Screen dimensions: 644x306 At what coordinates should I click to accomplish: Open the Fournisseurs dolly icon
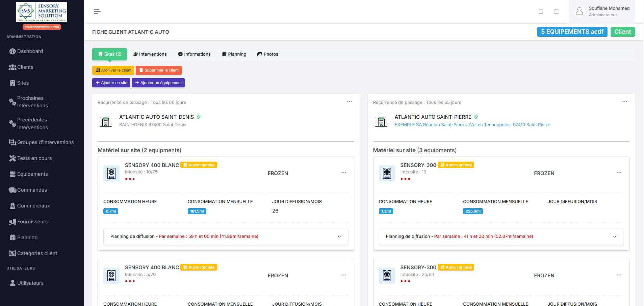pyautogui.click(x=12, y=222)
